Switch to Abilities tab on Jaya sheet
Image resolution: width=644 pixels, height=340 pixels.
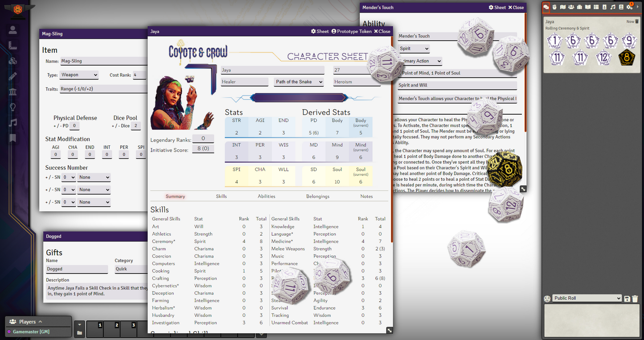[267, 196]
